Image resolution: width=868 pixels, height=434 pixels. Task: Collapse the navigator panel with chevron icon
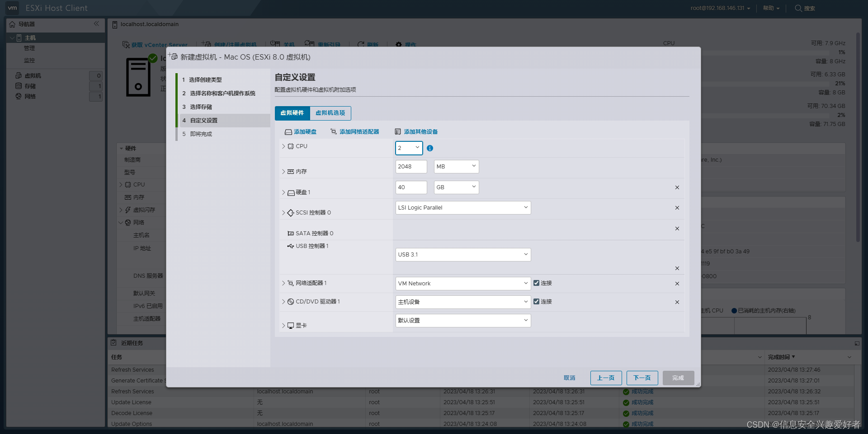96,24
